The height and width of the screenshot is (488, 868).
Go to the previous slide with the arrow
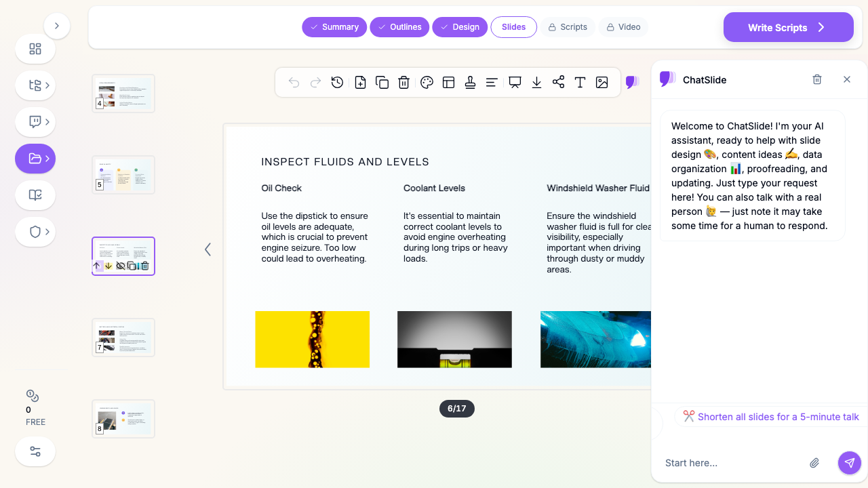208,249
